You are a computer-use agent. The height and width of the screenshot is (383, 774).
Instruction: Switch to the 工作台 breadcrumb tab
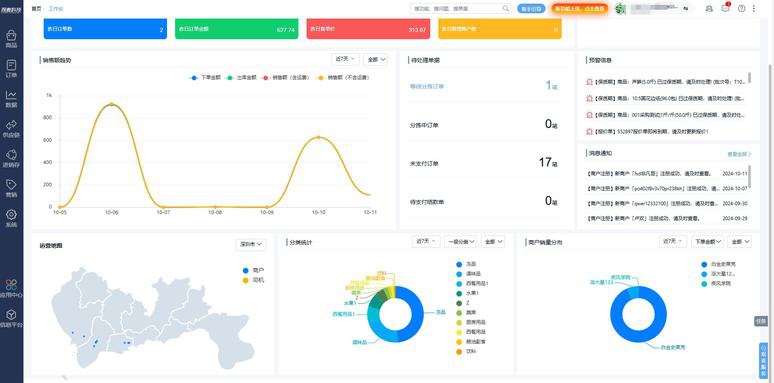tap(56, 8)
